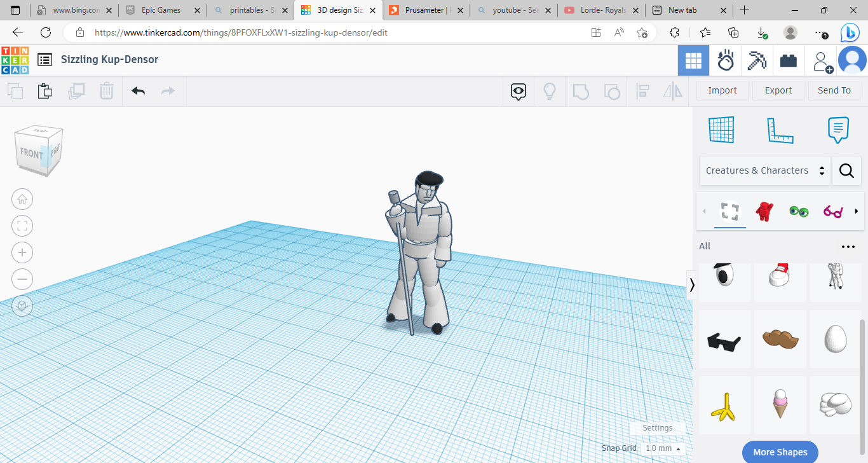Click the Copy tool in the toolbar

[x=15, y=91]
